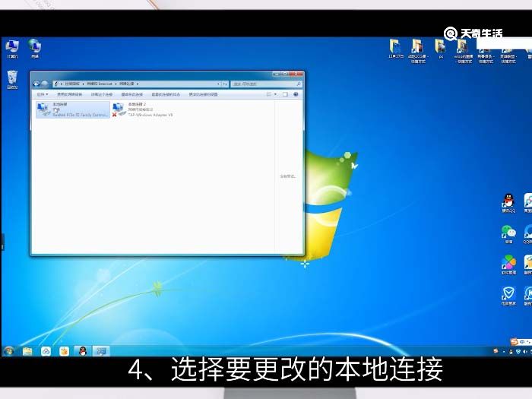The height and width of the screenshot is (399, 532).
Task: Select the 本地连接 Realtek adapter
Action: [73, 109]
